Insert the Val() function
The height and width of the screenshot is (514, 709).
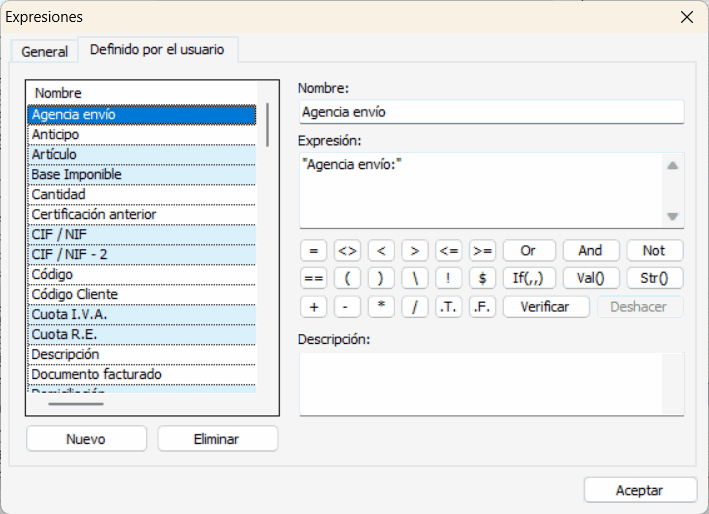click(591, 278)
